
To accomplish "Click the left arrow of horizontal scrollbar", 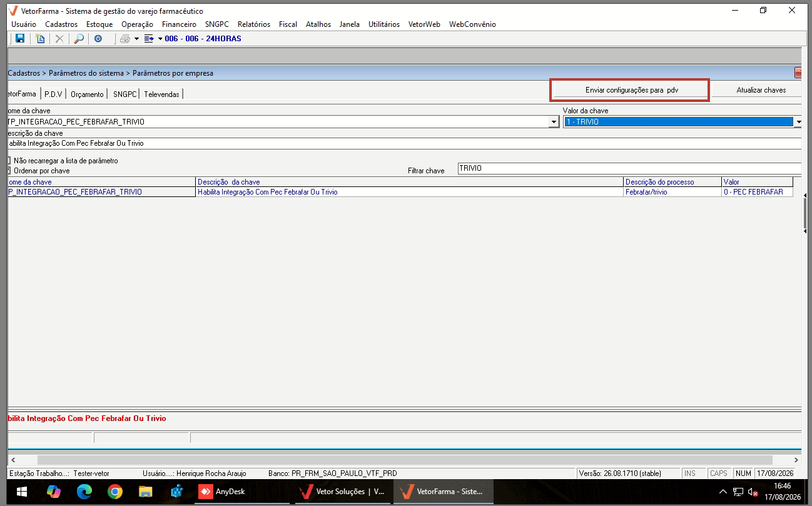I will click(12, 460).
